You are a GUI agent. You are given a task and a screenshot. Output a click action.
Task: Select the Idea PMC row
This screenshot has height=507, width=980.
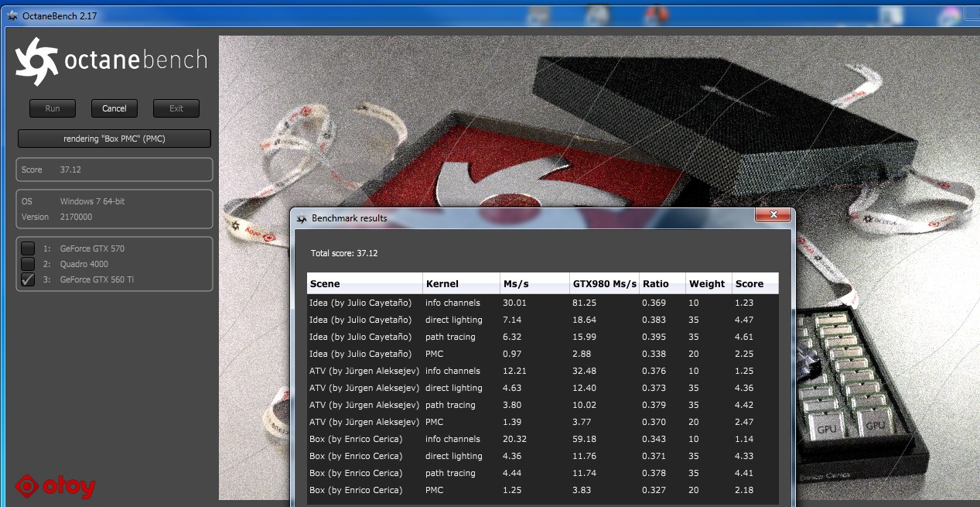coord(542,354)
